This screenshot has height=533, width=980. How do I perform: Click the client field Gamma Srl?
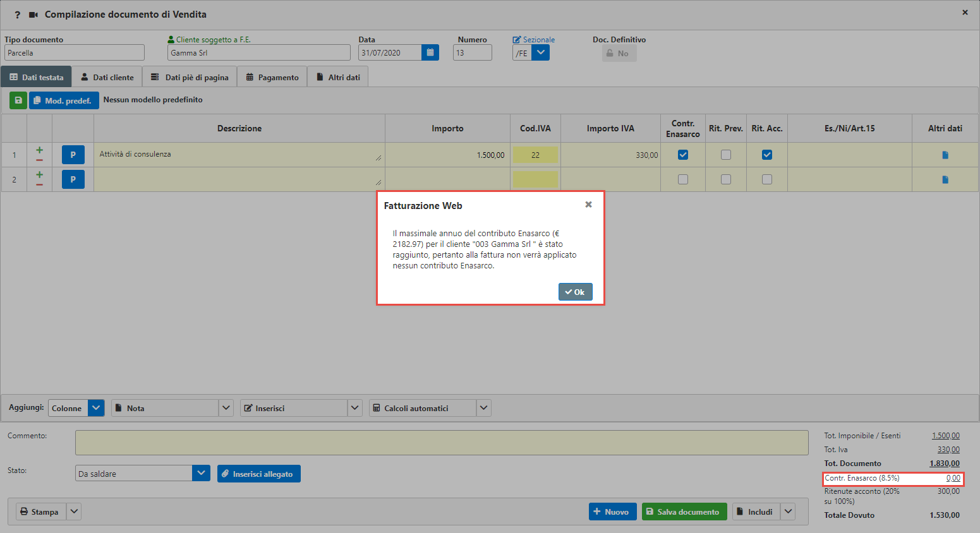tap(259, 52)
